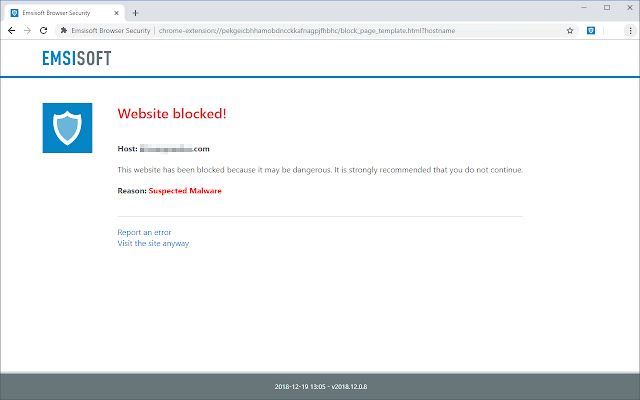Minimize the browser window
640x400 pixels.
[x=584, y=7]
